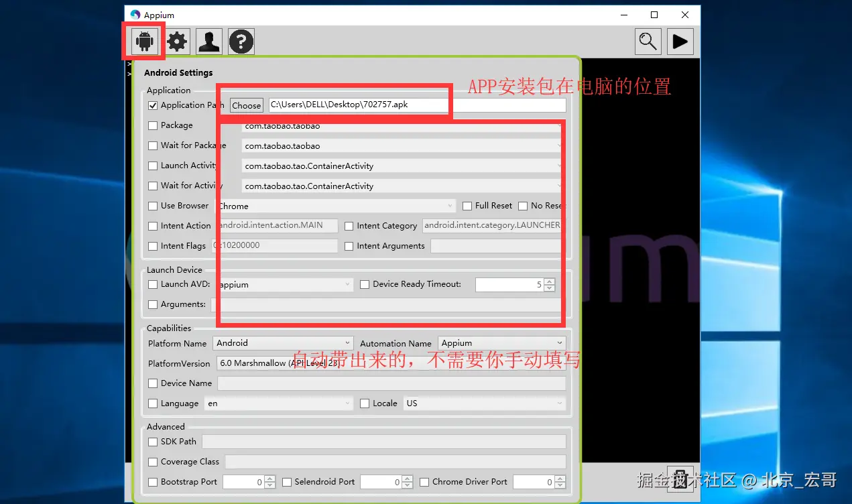Screen dimensions: 852x504
Task: Click Choose to browse for APK
Action: tap(247, 105)
